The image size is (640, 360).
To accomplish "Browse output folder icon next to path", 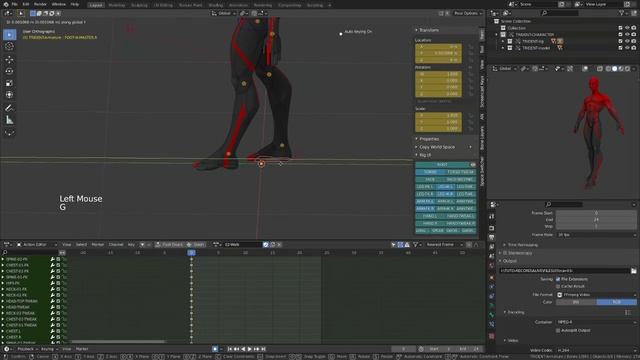I will 633,271.
